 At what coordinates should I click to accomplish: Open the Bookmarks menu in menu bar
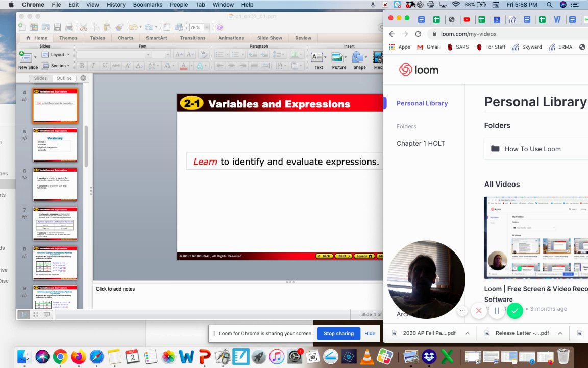pyautogui.click(x=148, y=5)
